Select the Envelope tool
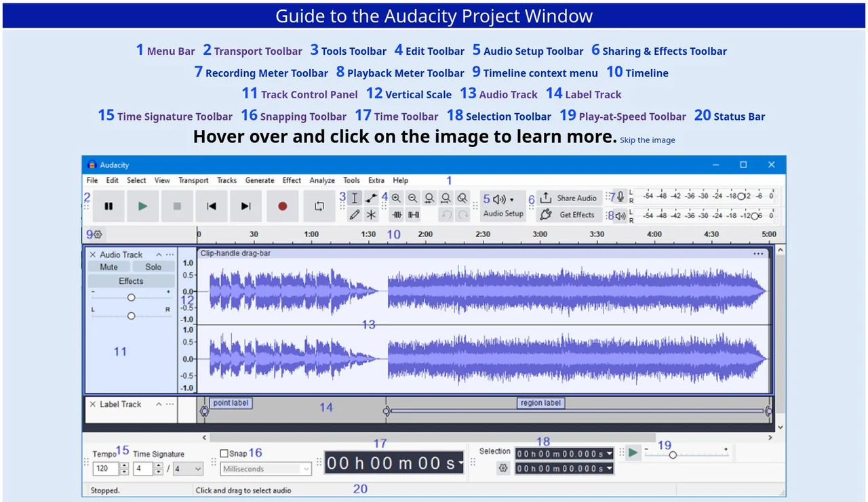Screen dimensions: 868x502 (x=371, y=198)
